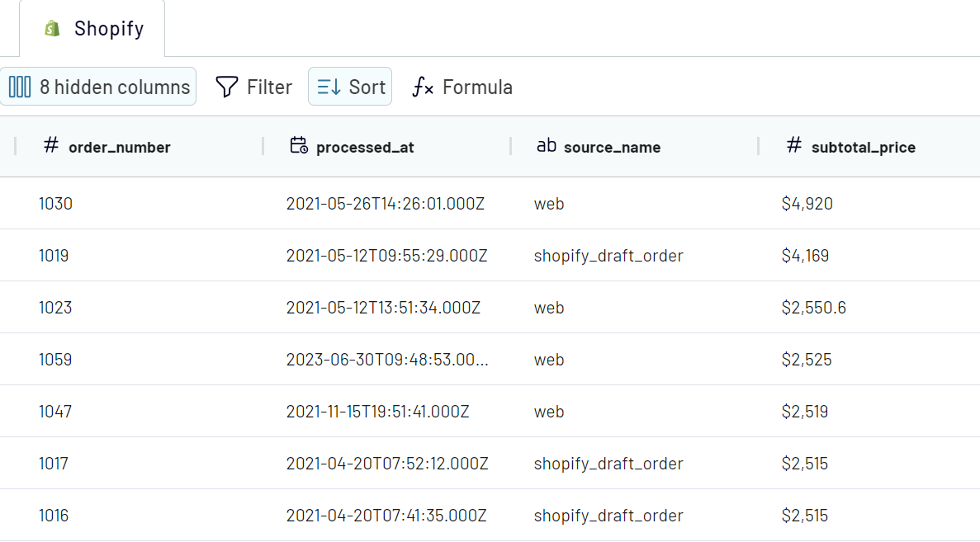This screenshot has width=980, height=542.
Task: Select order number cell 1016
Action: (x=54, y=515)
